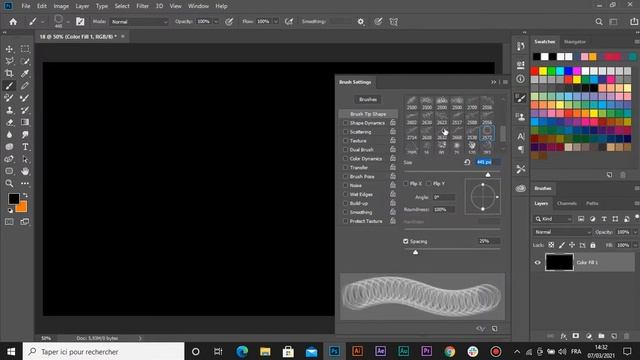Screen dimensions: 640x360
Task: Open the Filter menu
Action: tap(142, 6)
